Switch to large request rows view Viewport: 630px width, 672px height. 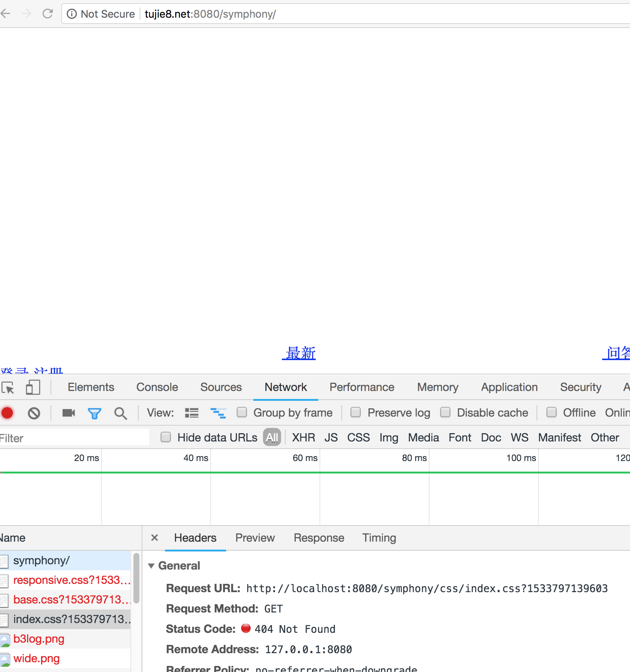pos(191,413)
